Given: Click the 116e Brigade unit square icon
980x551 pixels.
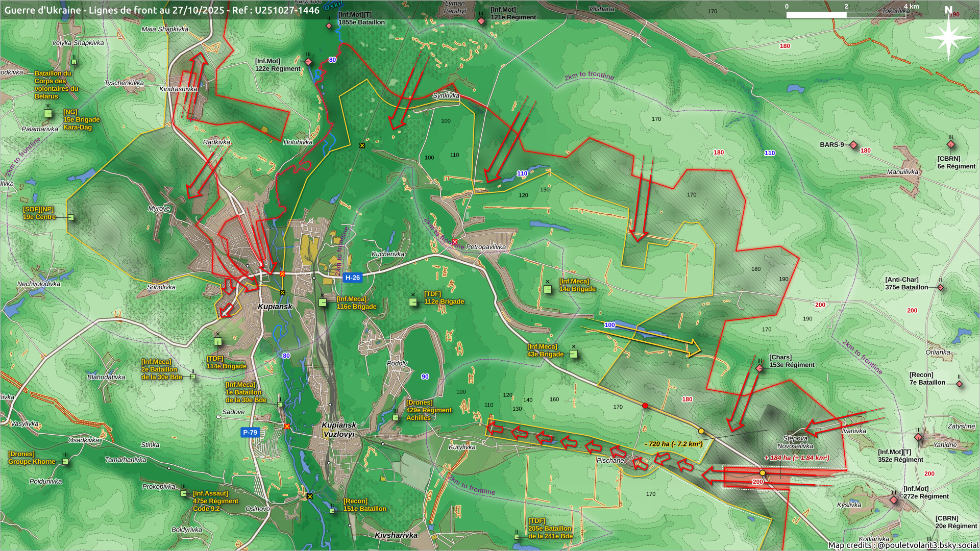Looking at the screenshot, I should (x=323, y=303).
